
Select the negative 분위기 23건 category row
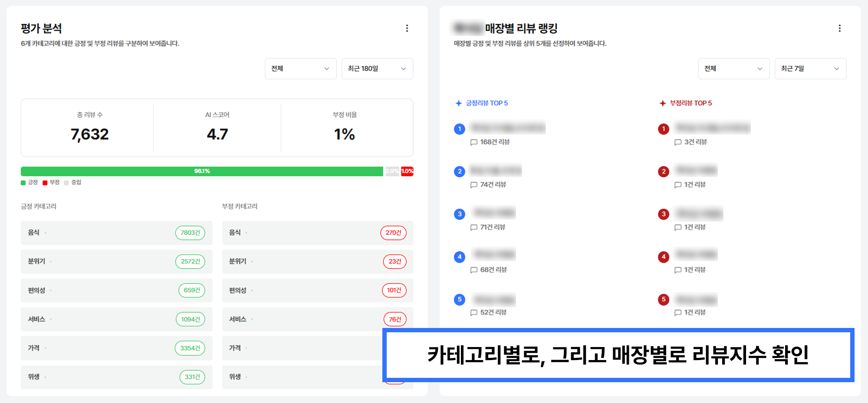(318, 262)
